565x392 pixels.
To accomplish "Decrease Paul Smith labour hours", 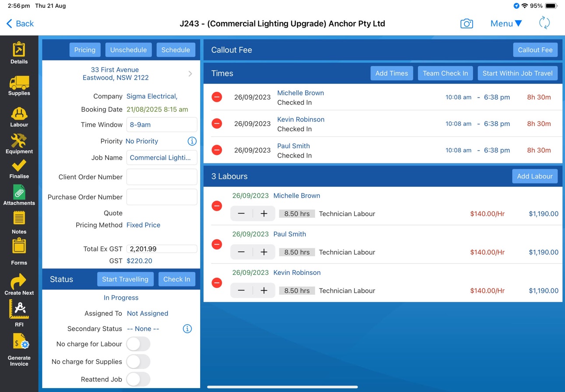I will coord(241,252).
